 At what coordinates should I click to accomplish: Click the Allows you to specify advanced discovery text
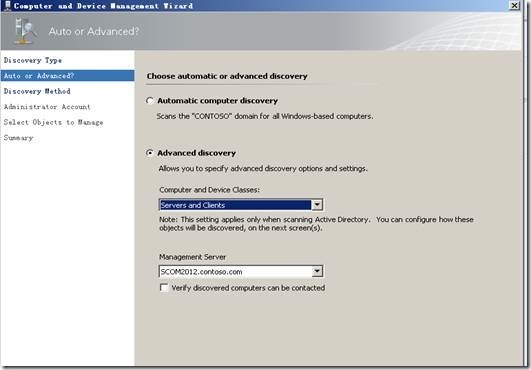coord(263,168)
